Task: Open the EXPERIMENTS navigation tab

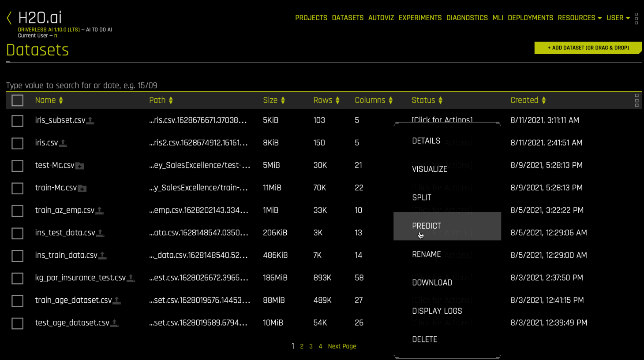Action: 420,18
